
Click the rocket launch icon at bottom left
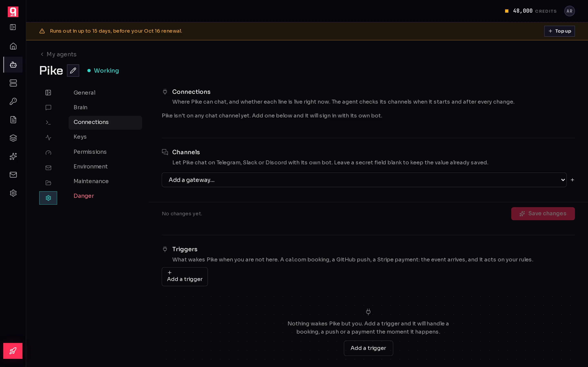[13, 351]
